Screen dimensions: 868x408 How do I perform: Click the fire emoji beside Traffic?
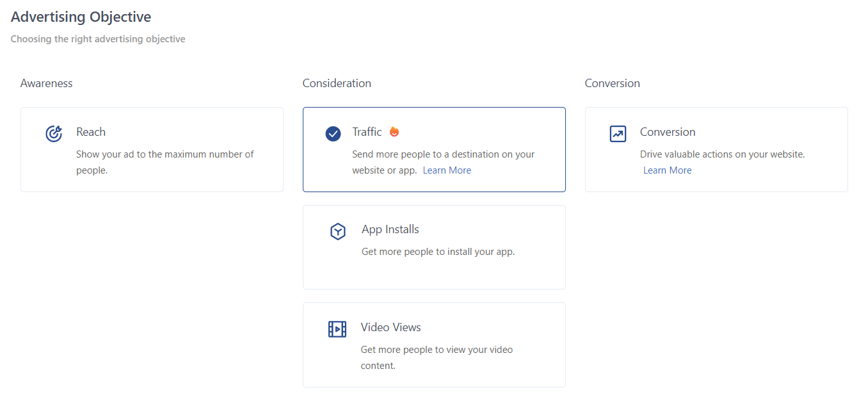(394, 131)
